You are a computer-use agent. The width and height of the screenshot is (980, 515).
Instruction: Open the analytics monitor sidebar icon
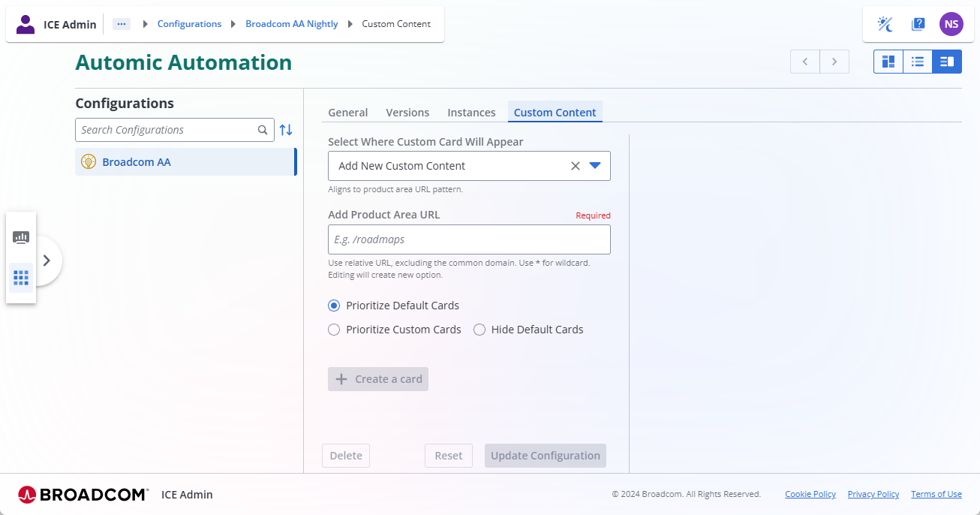pyautogui.click(x=21, y=237)
